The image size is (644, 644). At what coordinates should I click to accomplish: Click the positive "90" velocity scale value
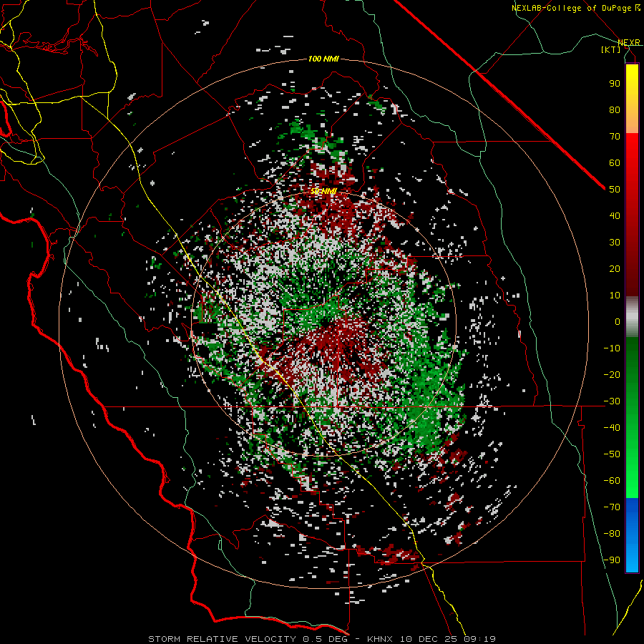pyautogui.click(x=615, y=84)
